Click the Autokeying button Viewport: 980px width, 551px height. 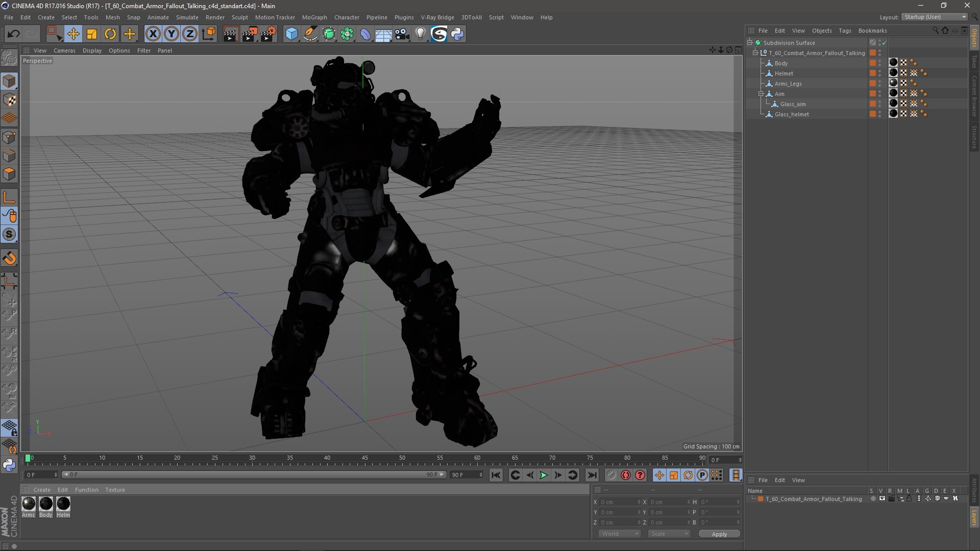tap(626, 475)
